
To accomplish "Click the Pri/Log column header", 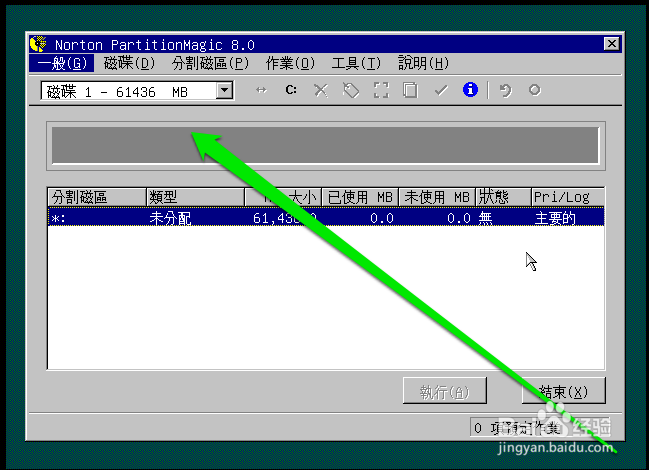I will pos(568,197).
